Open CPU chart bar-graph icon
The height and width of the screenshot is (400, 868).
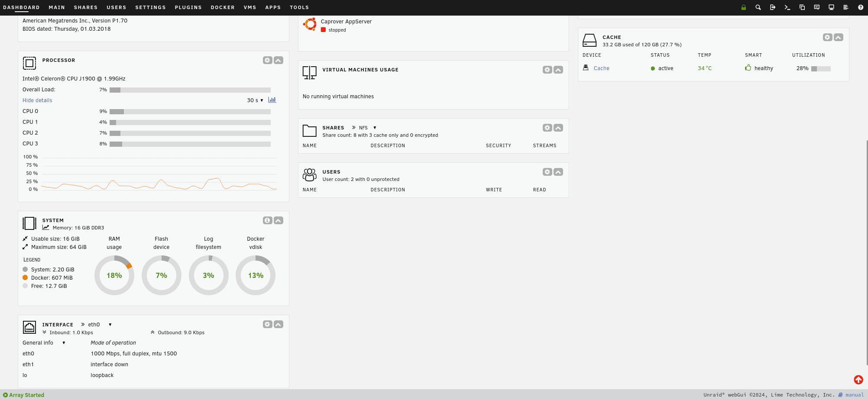(x=272, y=100)
